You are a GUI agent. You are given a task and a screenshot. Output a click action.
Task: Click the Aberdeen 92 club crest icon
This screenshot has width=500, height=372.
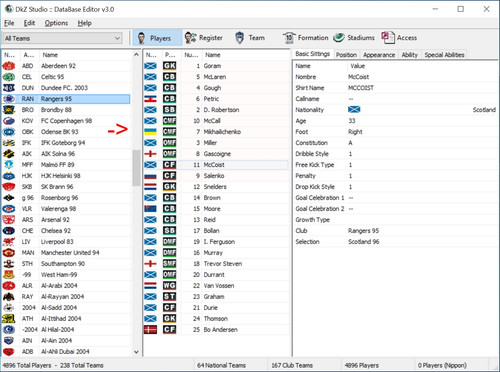9,66
